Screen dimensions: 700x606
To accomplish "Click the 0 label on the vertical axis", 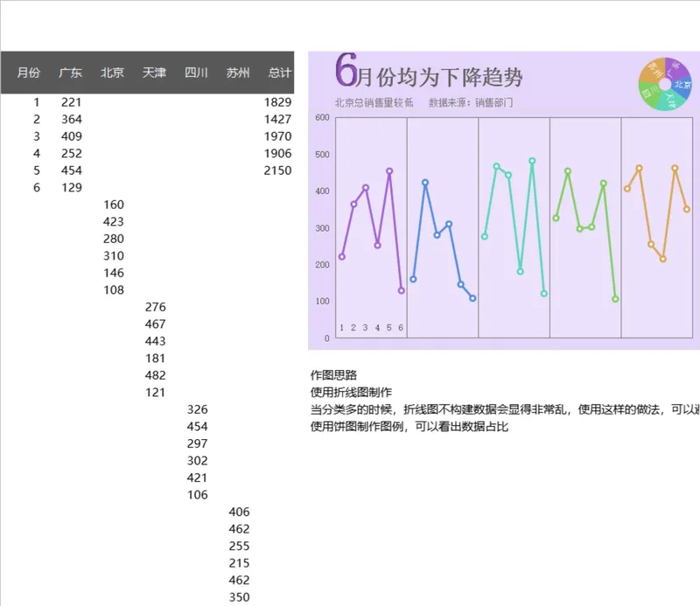I will (327, 338).
